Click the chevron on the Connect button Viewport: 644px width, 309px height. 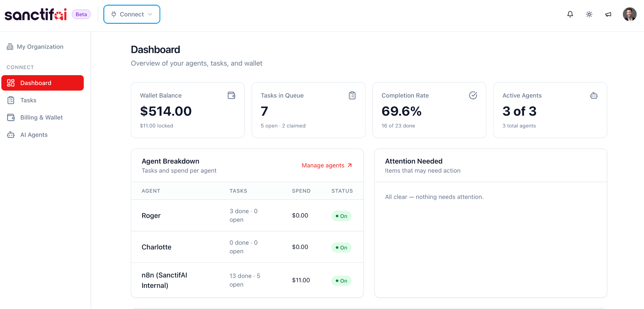pyautogui.click(x=149, y=14)
